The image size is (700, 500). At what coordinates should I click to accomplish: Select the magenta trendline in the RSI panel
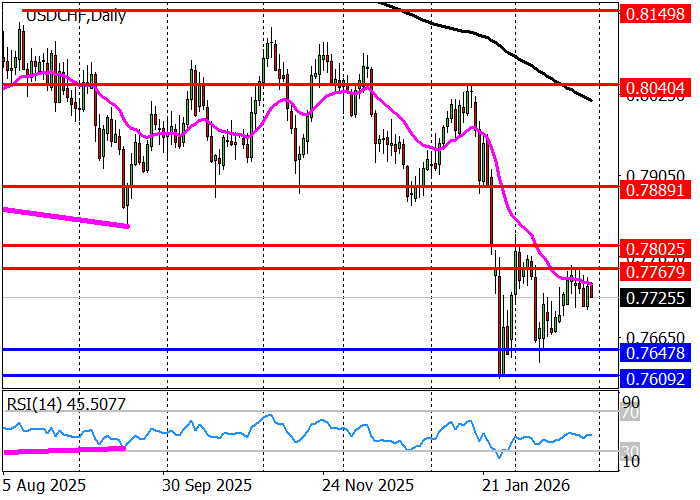65,450
